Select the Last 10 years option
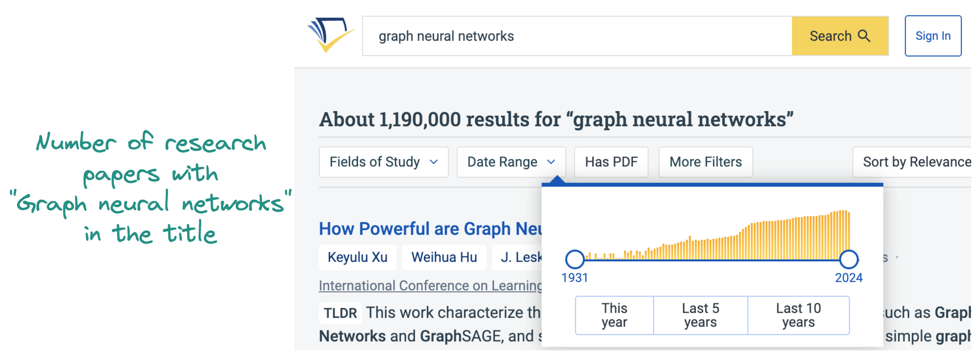This screenshot has height=359, width=980. pos(799,315)
